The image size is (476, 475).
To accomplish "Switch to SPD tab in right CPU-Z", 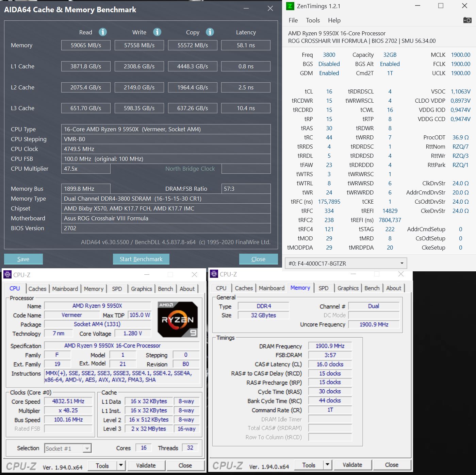I will coord(324,288).
